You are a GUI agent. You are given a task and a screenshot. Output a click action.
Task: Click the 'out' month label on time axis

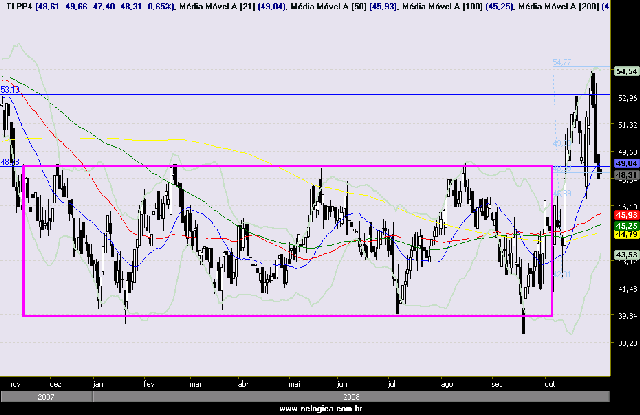(546, 382)
